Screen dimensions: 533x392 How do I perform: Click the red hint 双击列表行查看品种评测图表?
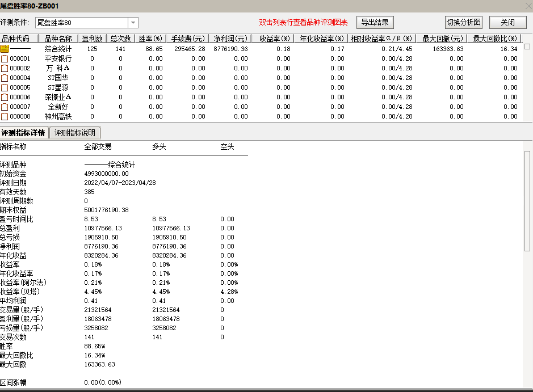coord(303,23)
